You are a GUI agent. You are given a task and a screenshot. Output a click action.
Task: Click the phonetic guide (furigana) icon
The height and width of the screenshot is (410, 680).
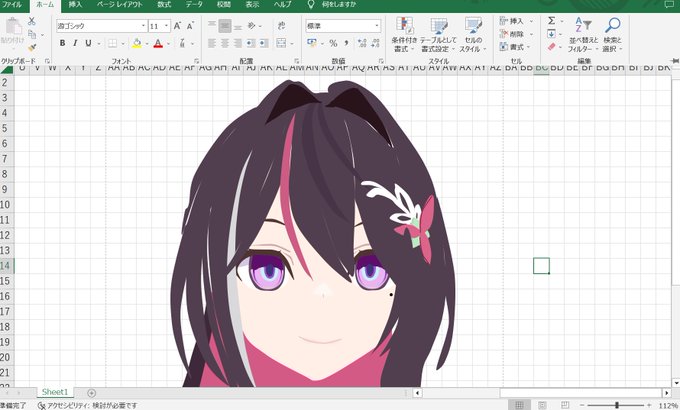pyautogui.click(x=183, y=43)
